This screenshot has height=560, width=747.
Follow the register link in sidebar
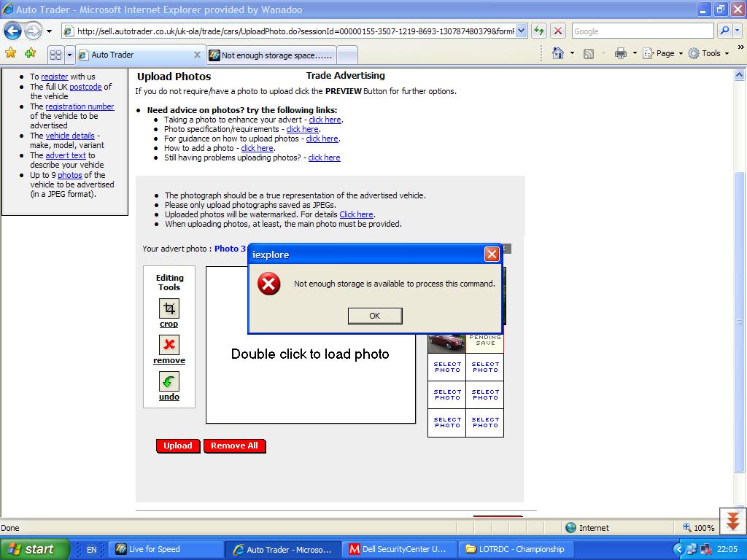click(54, 77)
